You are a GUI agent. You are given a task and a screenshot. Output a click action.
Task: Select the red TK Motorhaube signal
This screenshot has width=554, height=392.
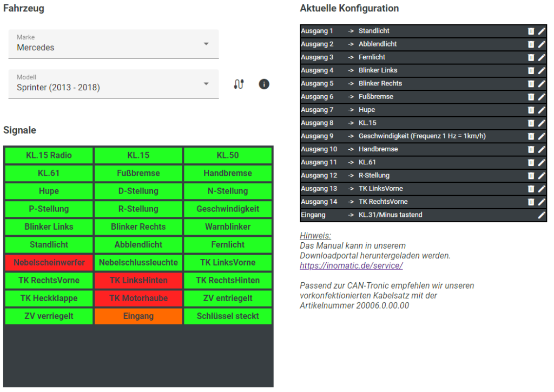click(x=138, y=298)
